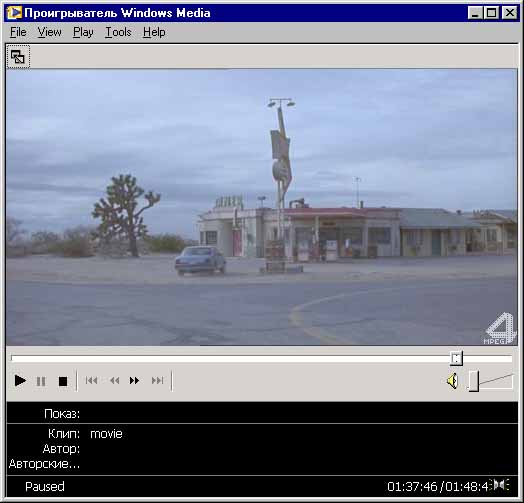Viewport: 524px width, 503px height.
Task: Click the elapsed time display 01:37:46
Action: coord(412,487)
